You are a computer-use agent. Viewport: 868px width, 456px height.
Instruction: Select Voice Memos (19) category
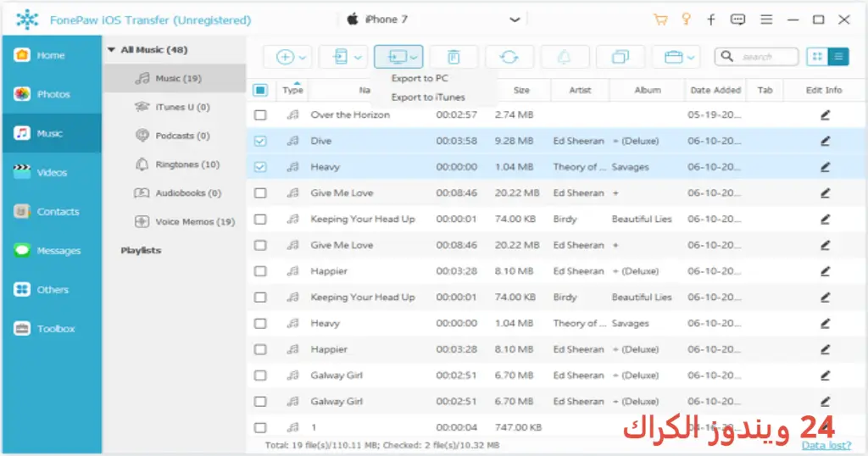[x=175, y=222]
